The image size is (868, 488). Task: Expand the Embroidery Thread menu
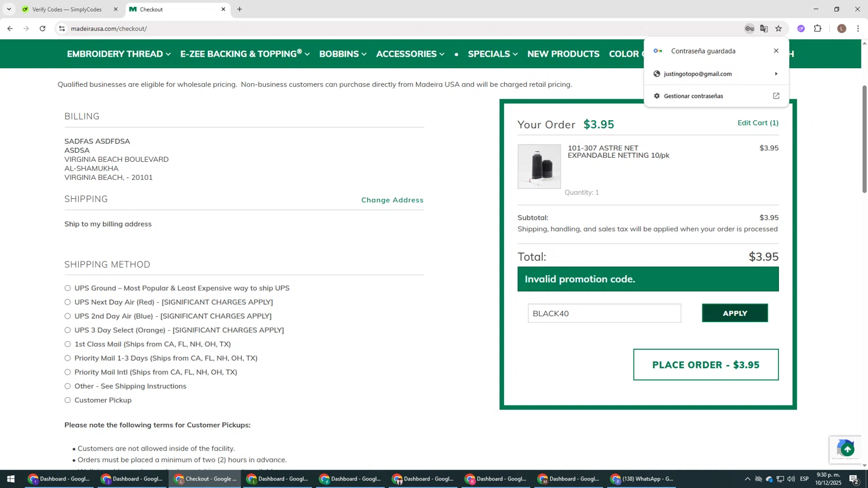pos(119,54)
